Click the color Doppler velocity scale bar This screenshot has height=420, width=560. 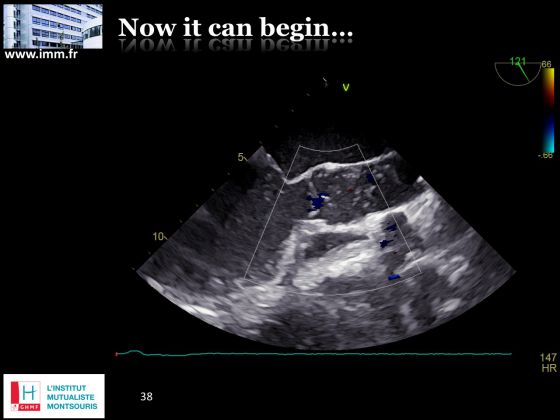tap(549, 110)
